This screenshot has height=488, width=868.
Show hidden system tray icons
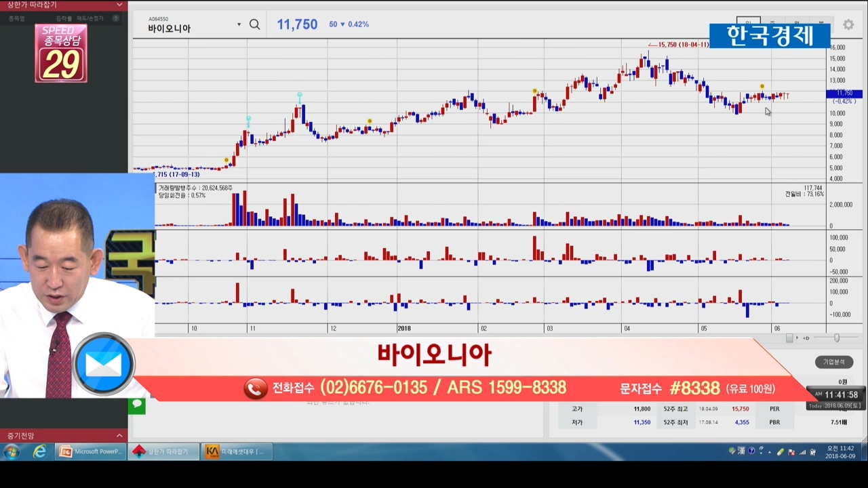pos(770,452)
